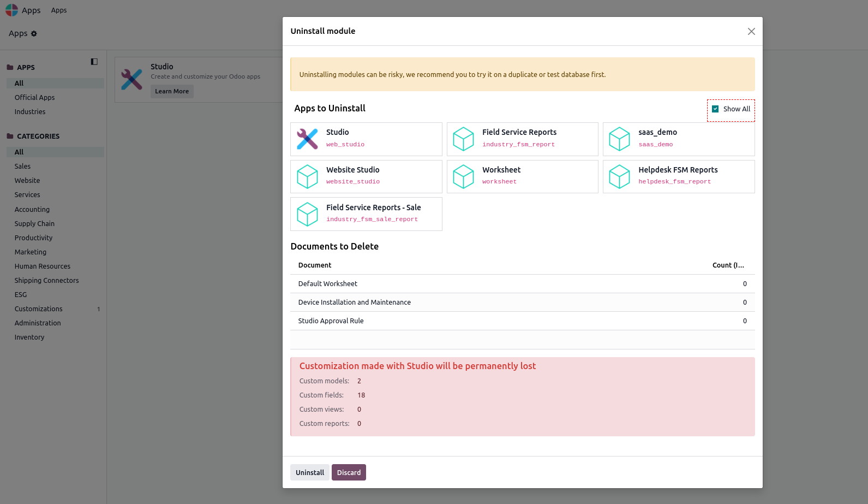This screenshot has width=868, height=504.
Task: Select the ESG category
Action: 55,294
